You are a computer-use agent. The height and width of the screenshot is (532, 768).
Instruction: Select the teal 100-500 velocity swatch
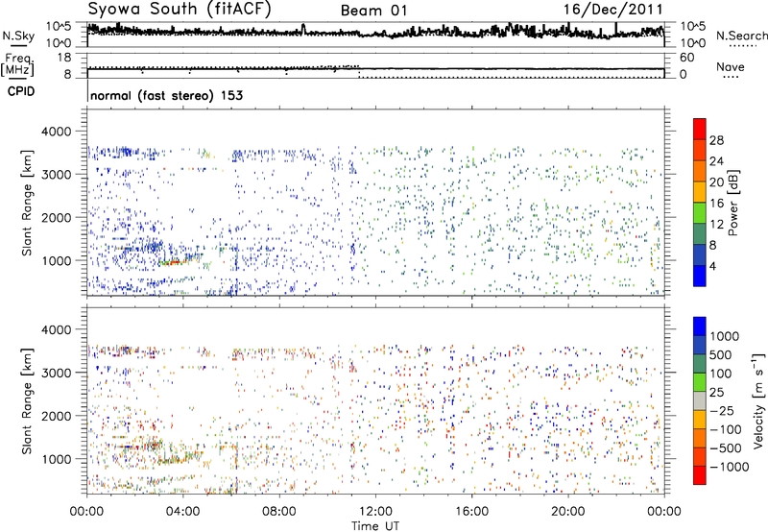[700, 364]
